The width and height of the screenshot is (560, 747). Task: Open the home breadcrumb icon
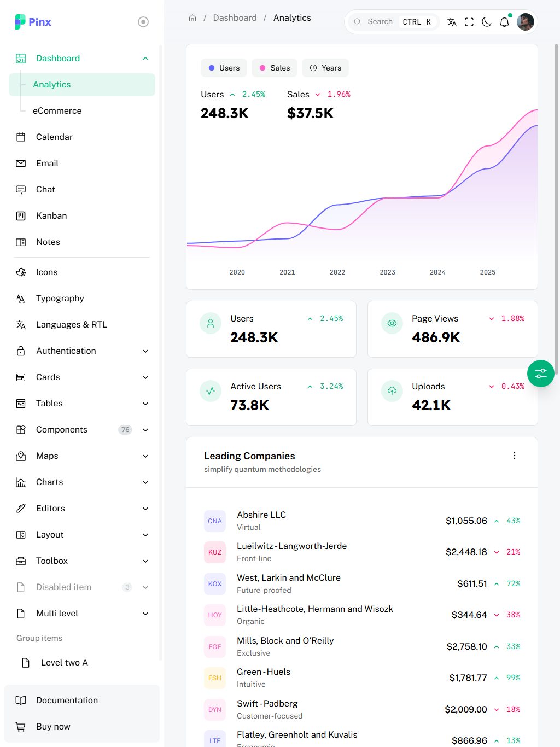point(192,18)
